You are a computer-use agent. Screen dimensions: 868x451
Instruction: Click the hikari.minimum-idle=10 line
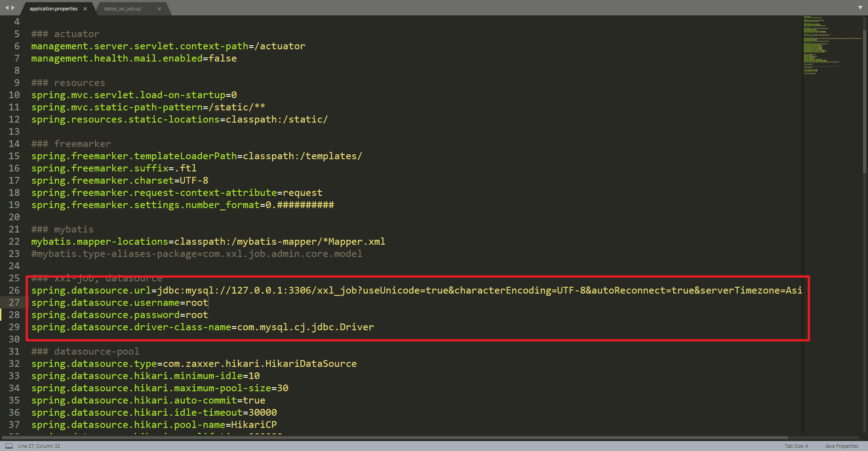click(x=146, y=376)
